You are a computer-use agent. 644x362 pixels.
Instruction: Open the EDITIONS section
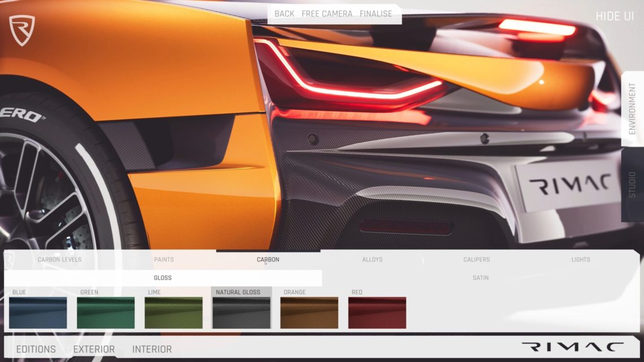click(36, 349)
